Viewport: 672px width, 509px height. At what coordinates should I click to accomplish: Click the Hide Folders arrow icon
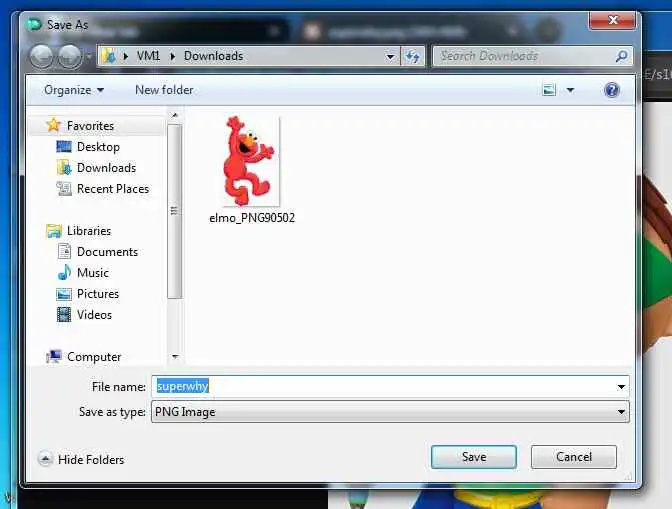[45, 459]
